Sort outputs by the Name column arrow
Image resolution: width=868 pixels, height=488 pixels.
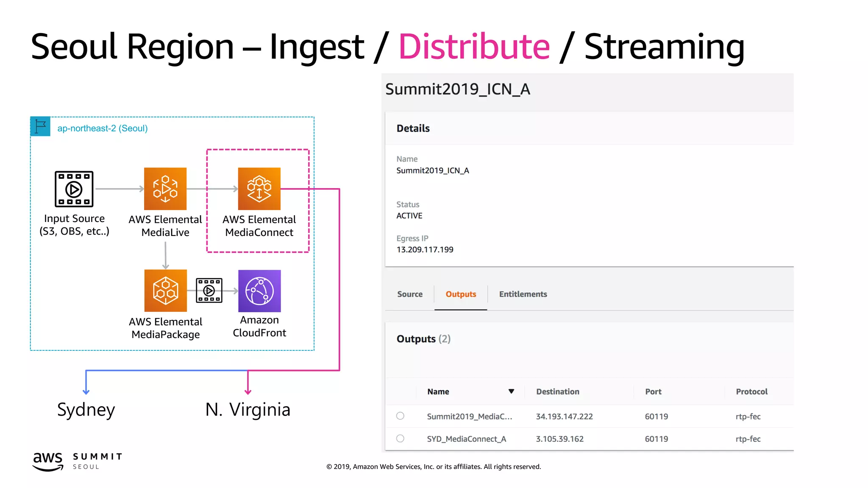pyautogui.click(x=511, y=391)
